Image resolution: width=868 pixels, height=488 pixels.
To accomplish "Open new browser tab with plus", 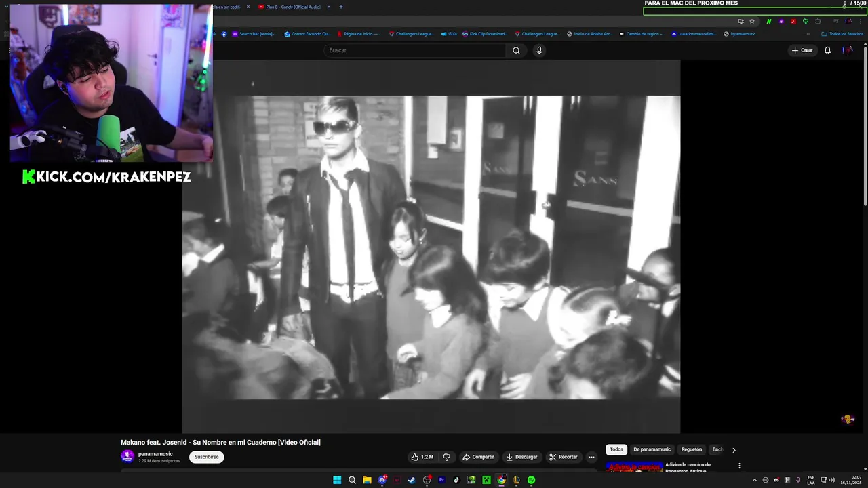I will click(340, 7).
